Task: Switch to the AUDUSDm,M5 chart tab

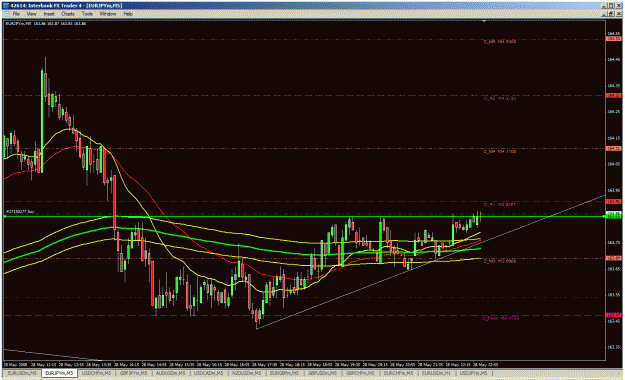Action: pyautogui.click(x=171, y=373)
